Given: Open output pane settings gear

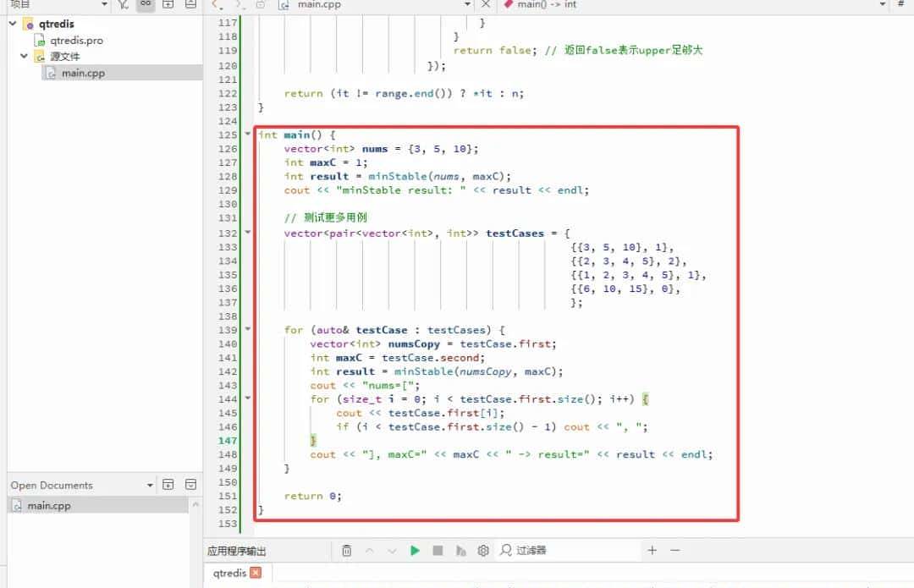Looking at the screenshot, I should (x=483, y=551).
